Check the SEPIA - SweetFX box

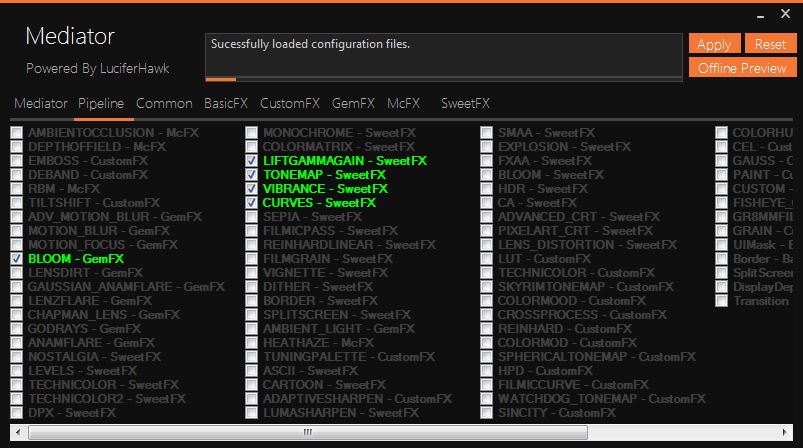[x=251, y=217]
